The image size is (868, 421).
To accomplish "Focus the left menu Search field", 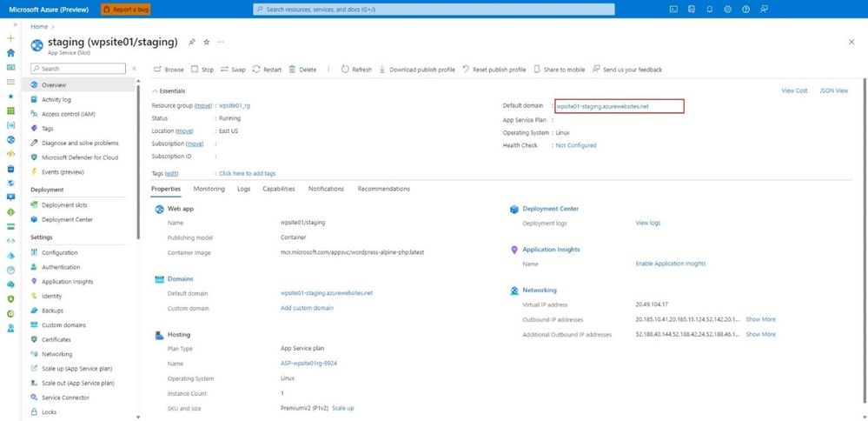I will pyautogui.click(x=78, y=69).
